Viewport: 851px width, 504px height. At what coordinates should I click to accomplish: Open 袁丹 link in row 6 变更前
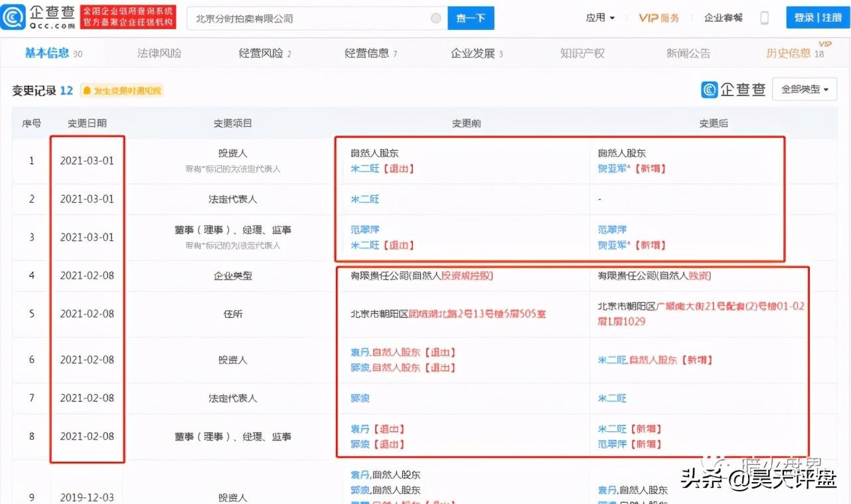pos(360,352)
